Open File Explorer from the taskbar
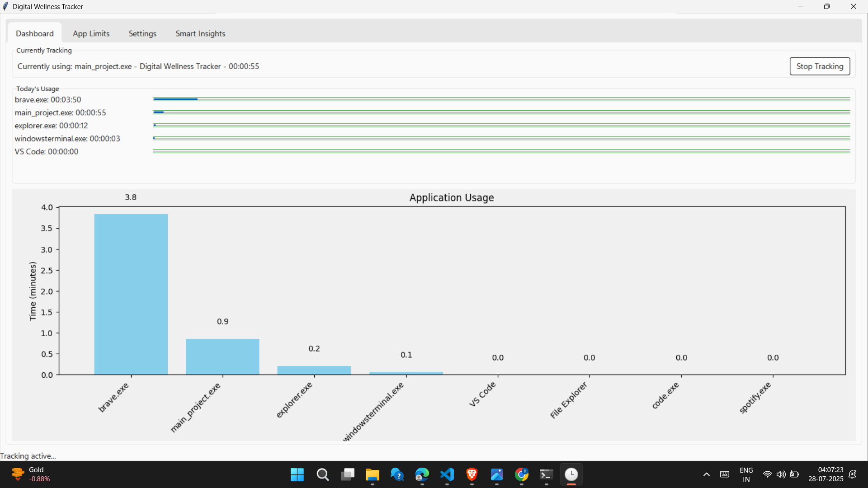 (373, 474)
